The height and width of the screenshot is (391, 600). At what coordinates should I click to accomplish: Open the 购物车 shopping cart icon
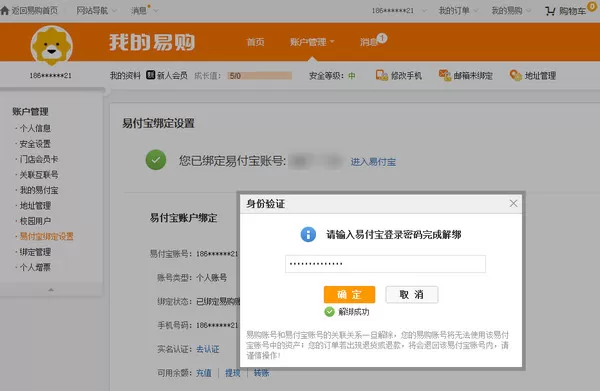[550, 11]
